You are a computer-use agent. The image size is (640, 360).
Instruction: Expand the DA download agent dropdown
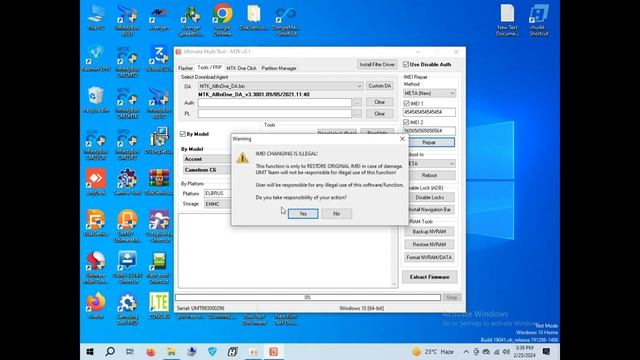(x=359, y=86)
